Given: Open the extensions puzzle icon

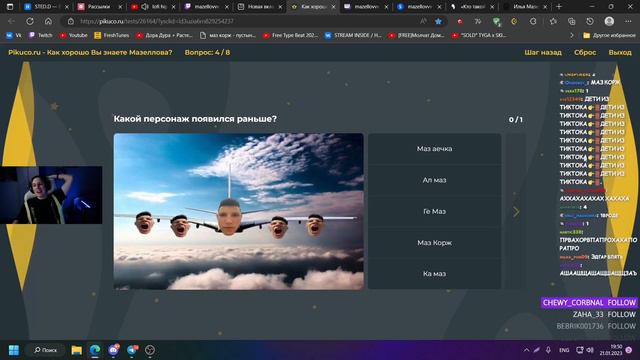Looking at the screenshot, I should tap(533, 21).
